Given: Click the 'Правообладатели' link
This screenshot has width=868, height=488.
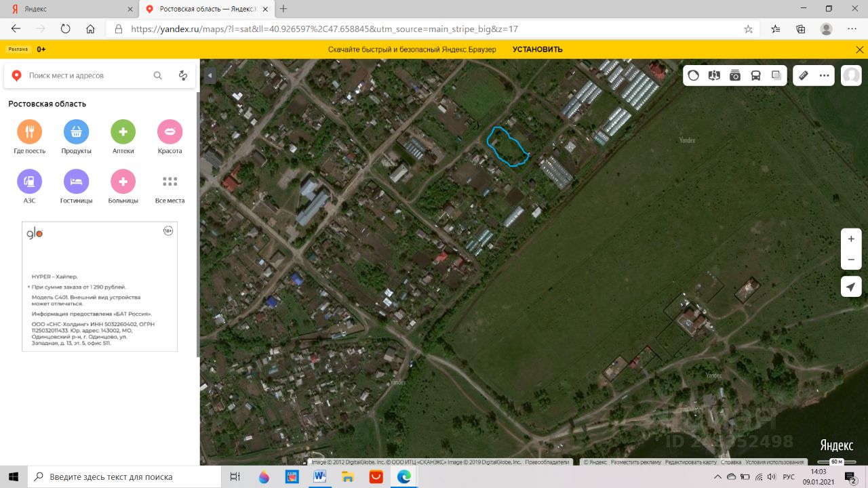Looking at the screenshot, I should click(x=548, y=462).
